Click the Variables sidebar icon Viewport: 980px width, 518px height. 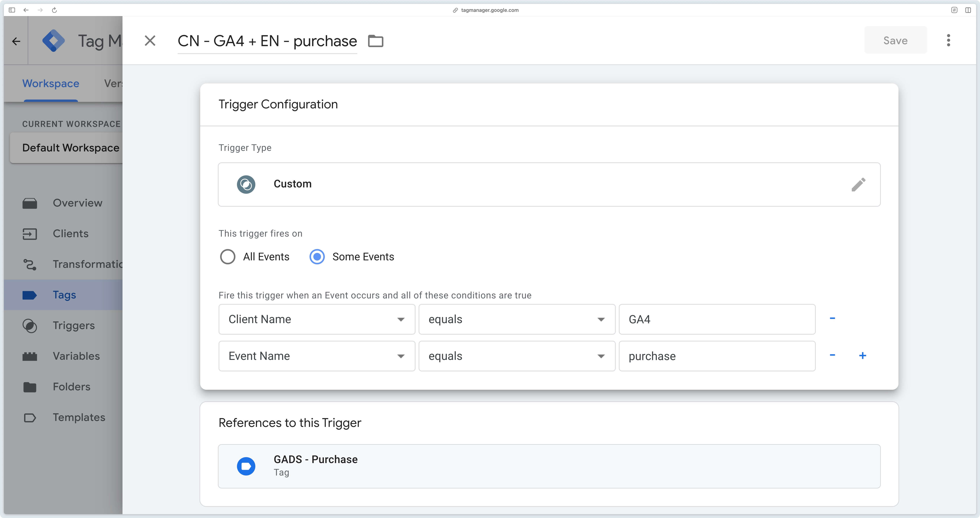(x=30, y=356)
